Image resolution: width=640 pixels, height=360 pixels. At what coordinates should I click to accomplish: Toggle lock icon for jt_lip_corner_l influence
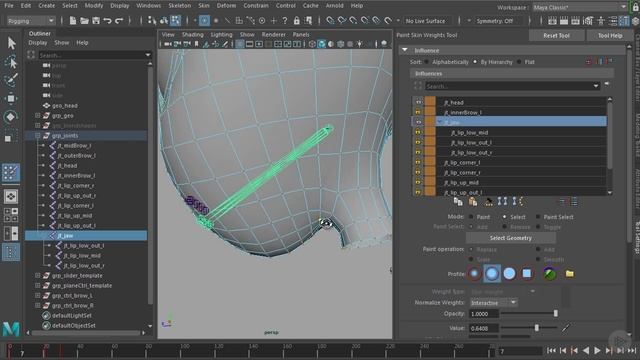(x=418, y=162)
